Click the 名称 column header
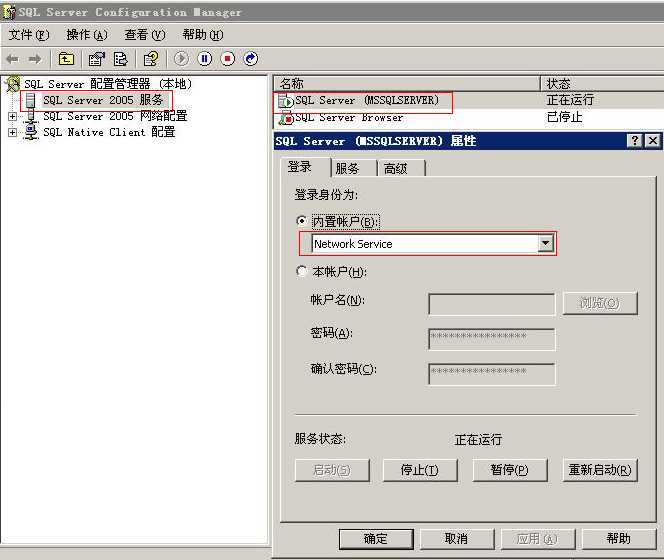Image resolution: width=664 pixels, height=560 pixels. (407, 83)
